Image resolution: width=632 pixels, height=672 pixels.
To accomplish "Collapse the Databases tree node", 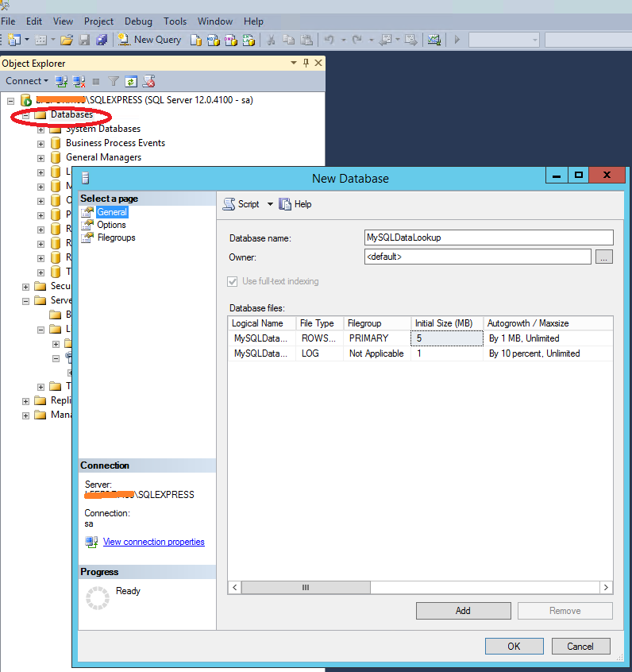I will 25,115.
